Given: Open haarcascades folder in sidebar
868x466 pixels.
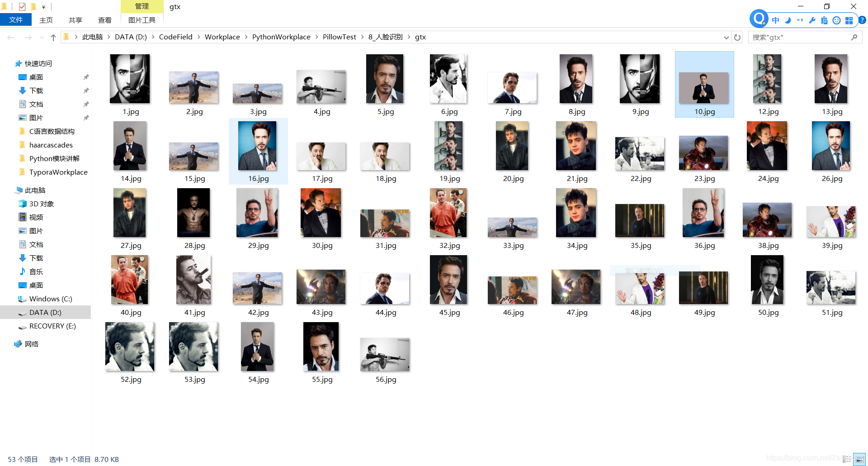Looking at the screenshot, I should 51,145.
